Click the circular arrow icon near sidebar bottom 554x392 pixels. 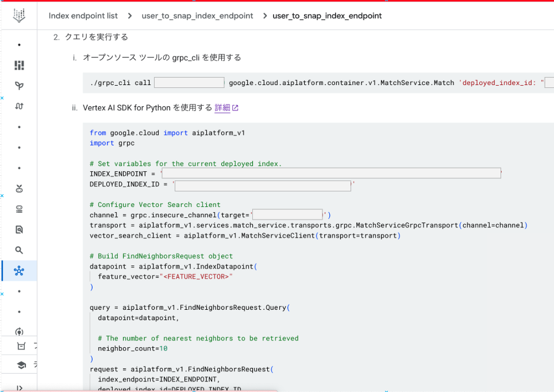pyautogui.click(x=19, y=332)
